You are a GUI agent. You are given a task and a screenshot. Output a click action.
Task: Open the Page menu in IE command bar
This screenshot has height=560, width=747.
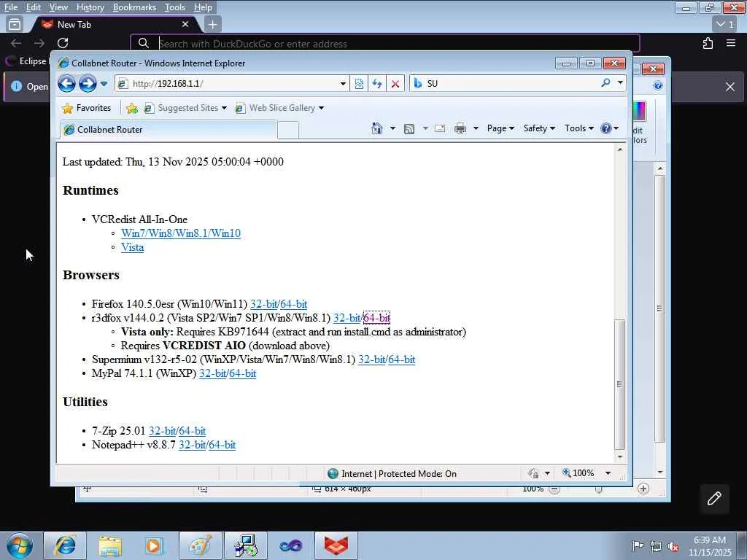pyautogui.click(x=500, y=128)
